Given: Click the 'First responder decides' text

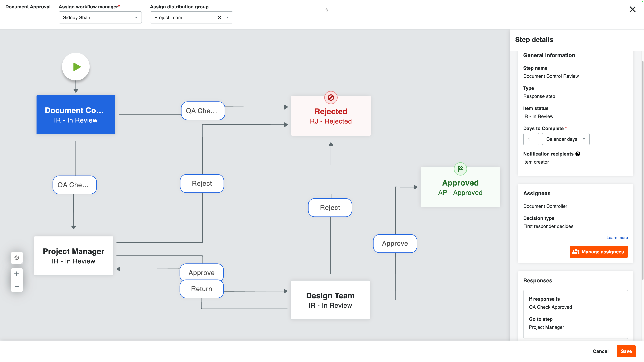Looking at the screenshot, I should [x=548, y=226].
